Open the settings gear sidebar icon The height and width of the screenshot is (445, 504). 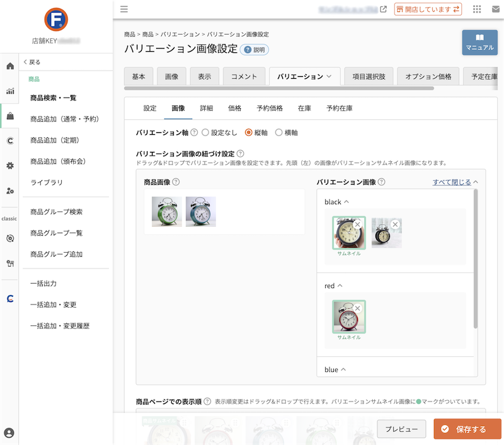click(x=10, y=166)
